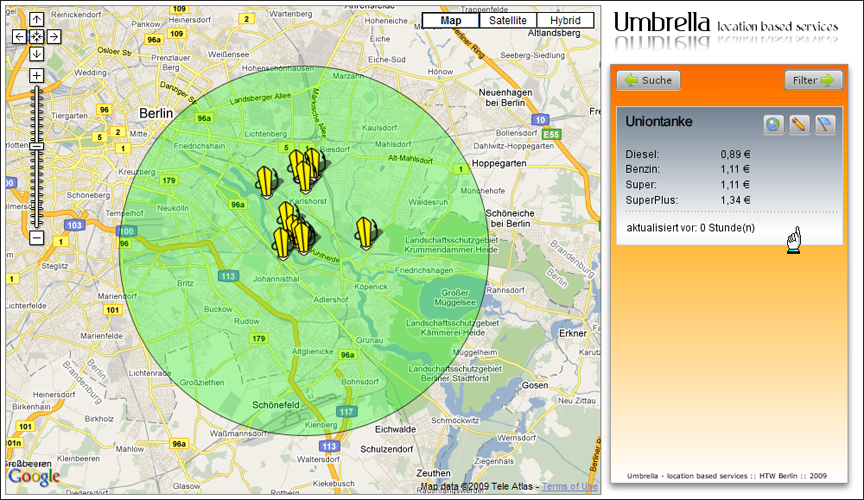This screenshot has height=500, width=864.
Task: Pan the map left with the arrow
Action: [x=19, y=36]
